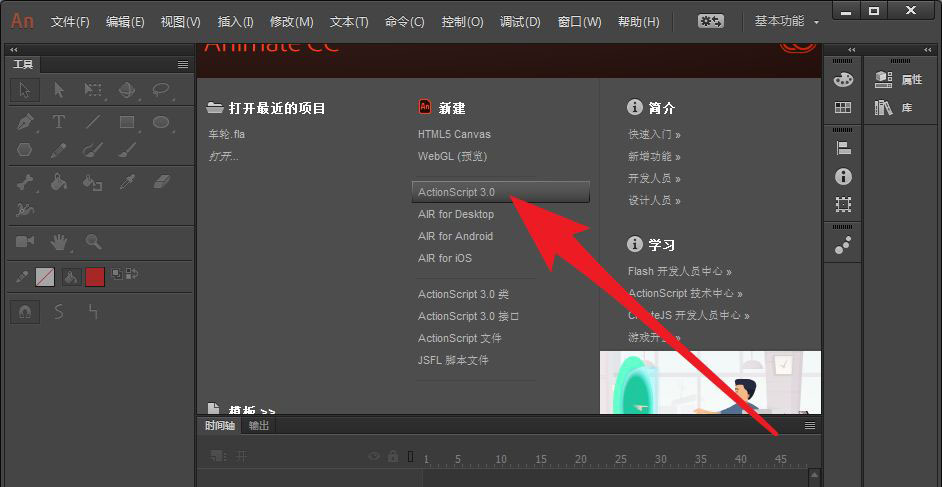Image resolution: width=942 pixels, height=487 pixels.
Task: Open the Swatches panel grid icon
Action: (x=843, y=107)
